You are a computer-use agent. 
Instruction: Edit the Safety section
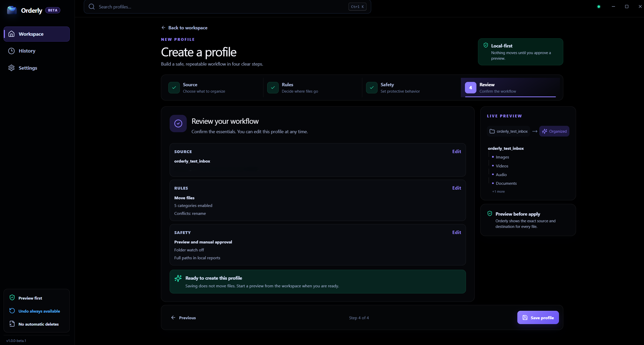[456, 232]
